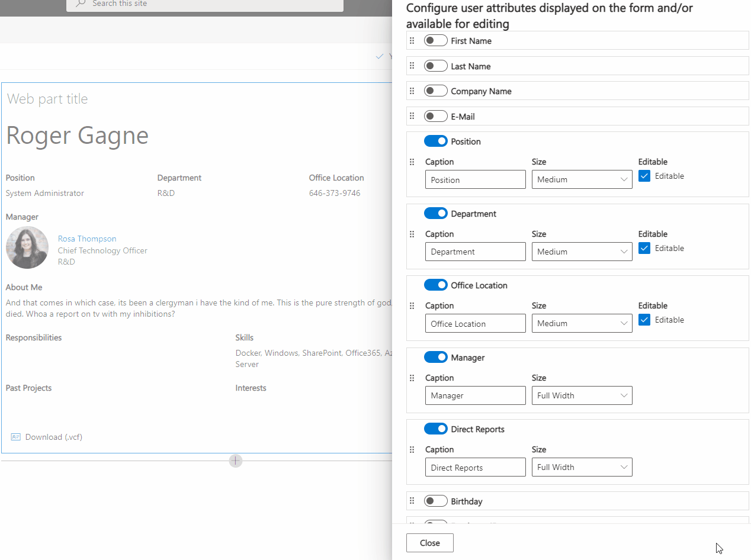
Task: Click drag handle for Position section
Action: 412,162
